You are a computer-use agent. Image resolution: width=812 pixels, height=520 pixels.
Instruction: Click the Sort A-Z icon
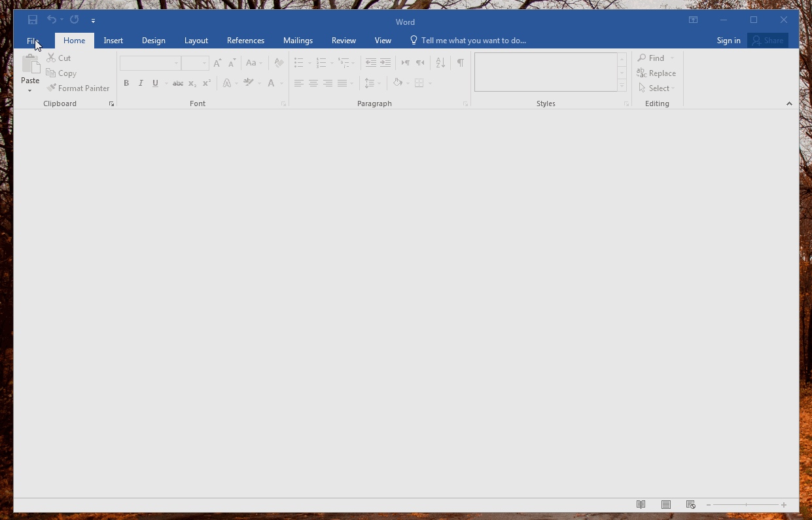440,63
